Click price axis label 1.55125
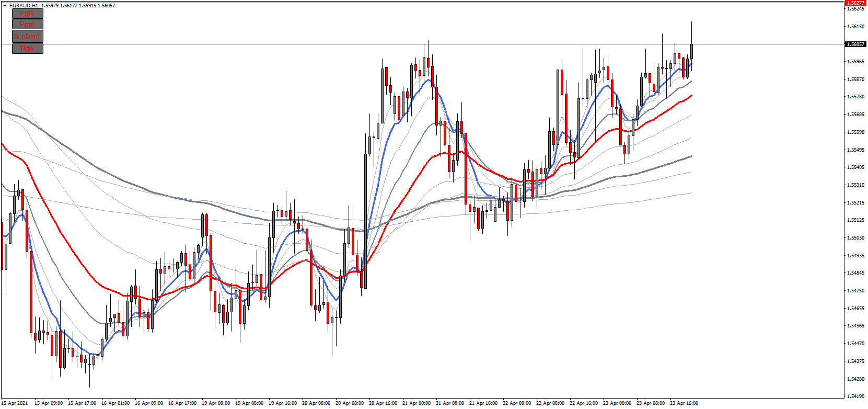The image size is (868, 409). [855, 220]
